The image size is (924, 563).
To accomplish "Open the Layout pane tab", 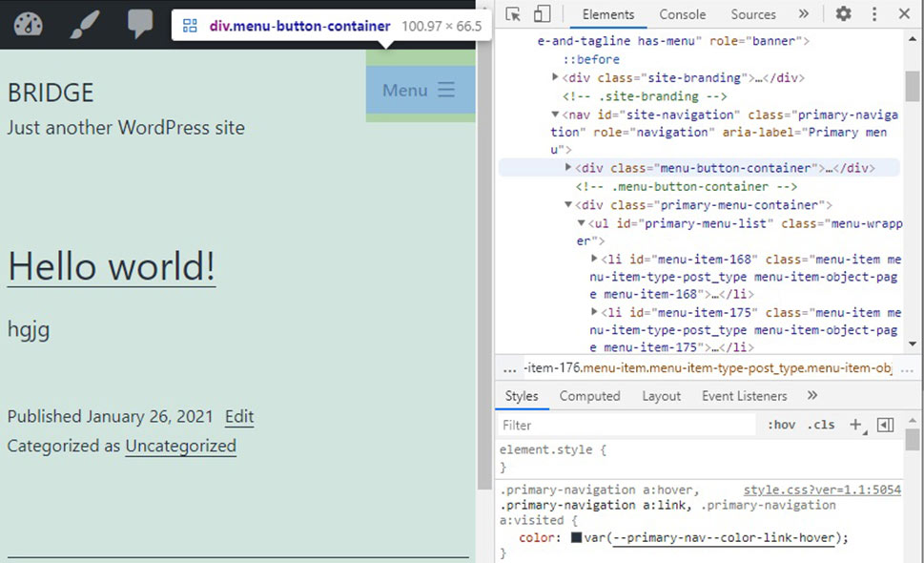I will pyautogui.click(x=661, y=396).
